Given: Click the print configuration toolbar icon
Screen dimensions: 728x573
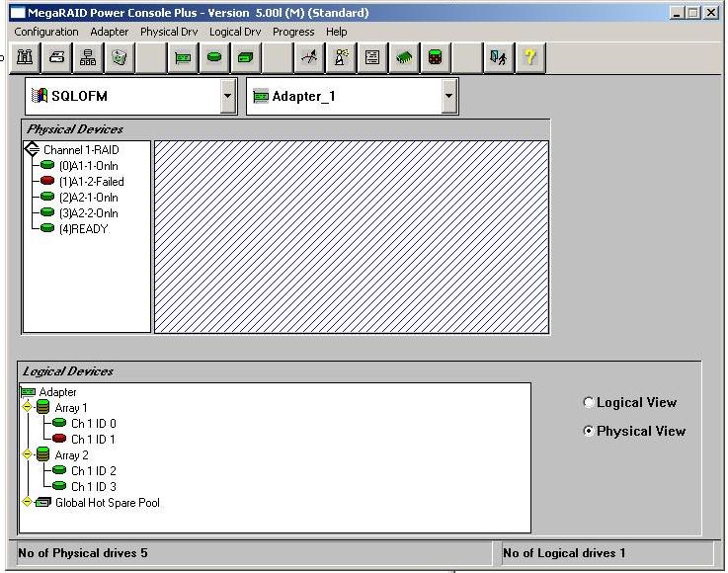Looking at the screenshot, I should point(56,57).
